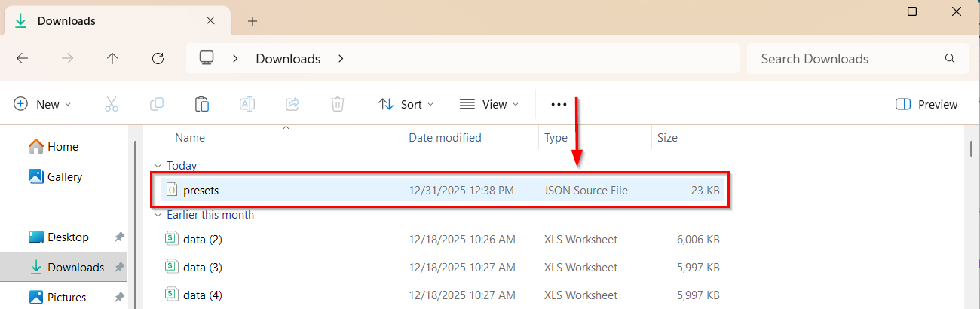Image resolution: width=980 pixels, height=309 pixels.
Task: Add a new tab
Action: tap(253, 21)
